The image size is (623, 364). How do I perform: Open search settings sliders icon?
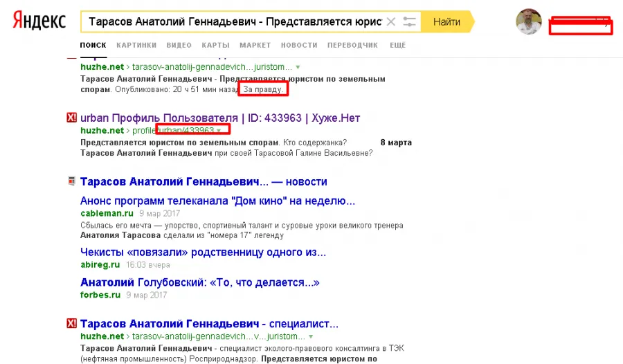pyautogui.click(x=409, y=21)
